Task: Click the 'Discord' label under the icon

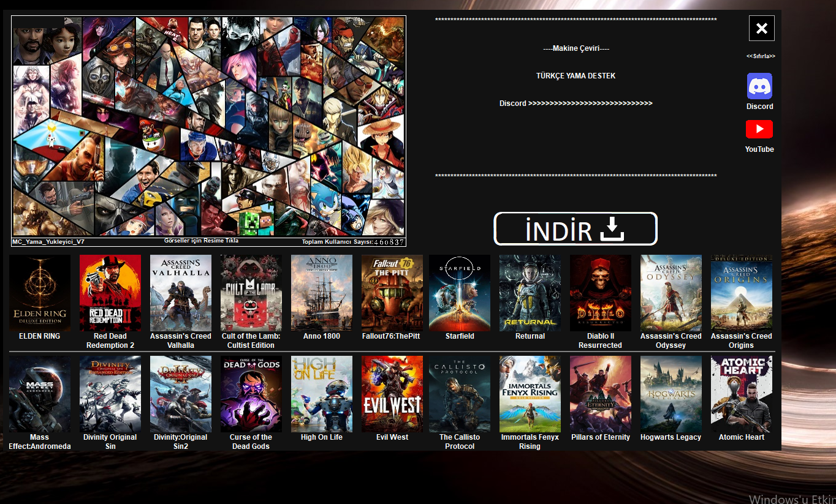Action: click(x=760, y=107)
